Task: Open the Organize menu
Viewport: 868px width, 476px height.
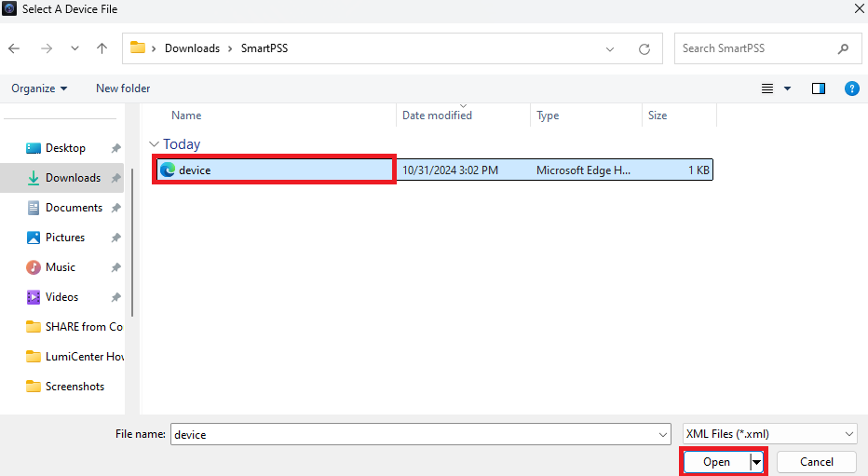Action: click(x=39, y=88)
